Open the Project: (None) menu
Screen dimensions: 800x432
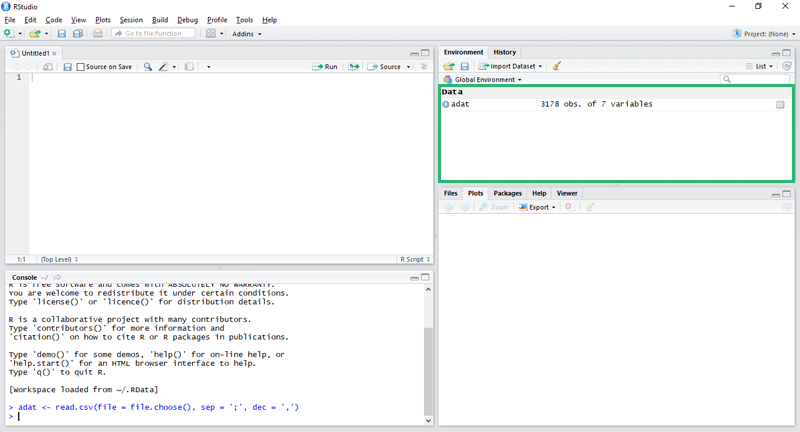click(x=764, y=34)
